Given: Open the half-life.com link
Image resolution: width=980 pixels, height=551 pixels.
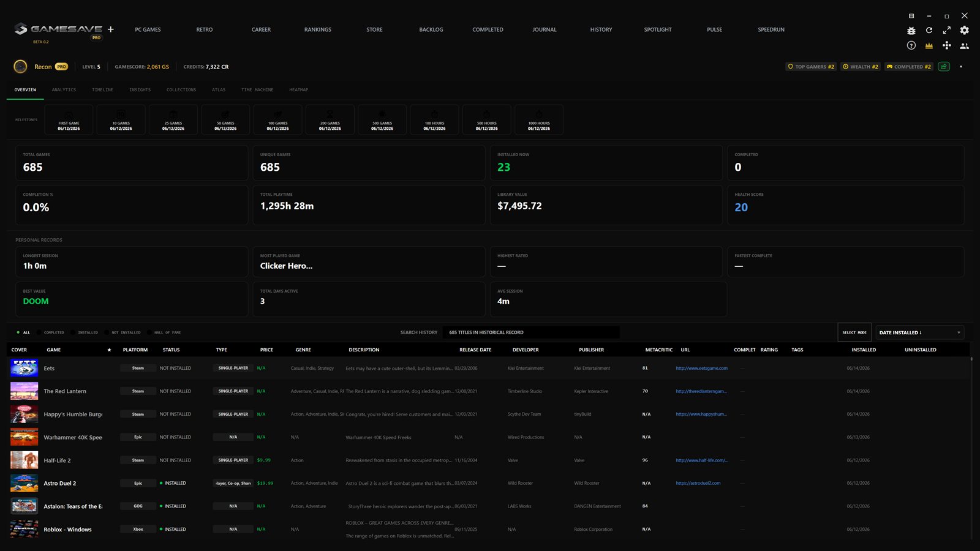Looking at the screenshot, I should (701, 460).
